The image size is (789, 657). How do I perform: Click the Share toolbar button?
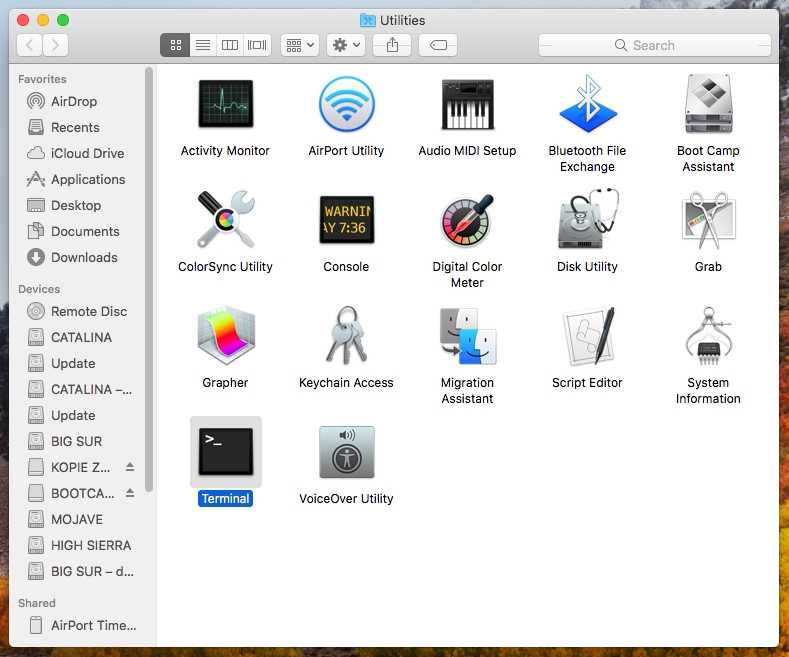pyautogui.click(x=392, y=45)
